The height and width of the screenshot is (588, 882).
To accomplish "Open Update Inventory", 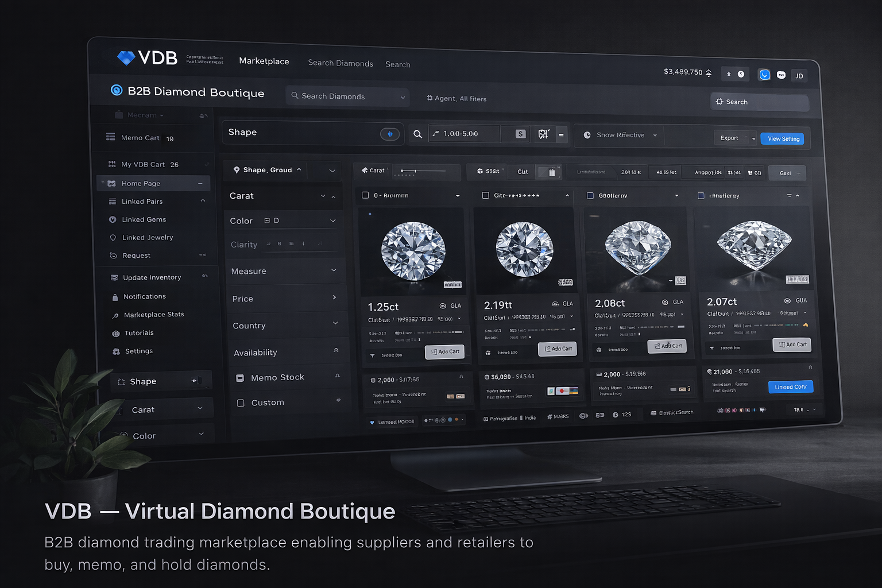I will [x=150, y=277].
